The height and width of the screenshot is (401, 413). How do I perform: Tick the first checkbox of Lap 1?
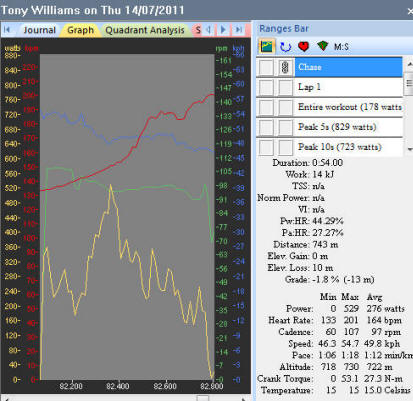pyautogui.click(x=266, y=87)
